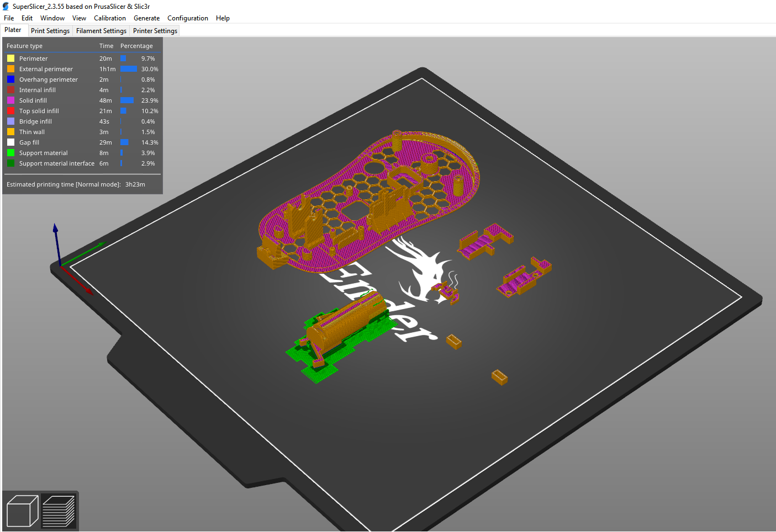Click the dark red Internal infill swatch

coord(10,90)
